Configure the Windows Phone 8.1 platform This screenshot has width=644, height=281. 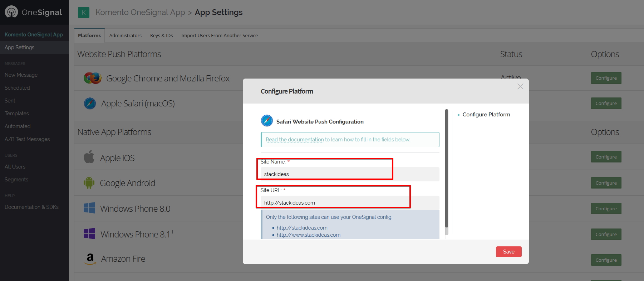point(606,234)
